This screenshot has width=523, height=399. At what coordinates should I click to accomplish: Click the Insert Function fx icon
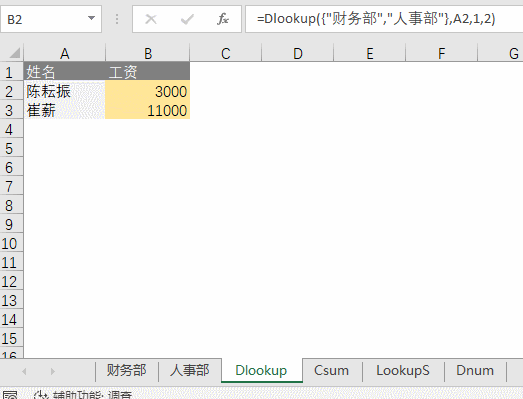223,19
